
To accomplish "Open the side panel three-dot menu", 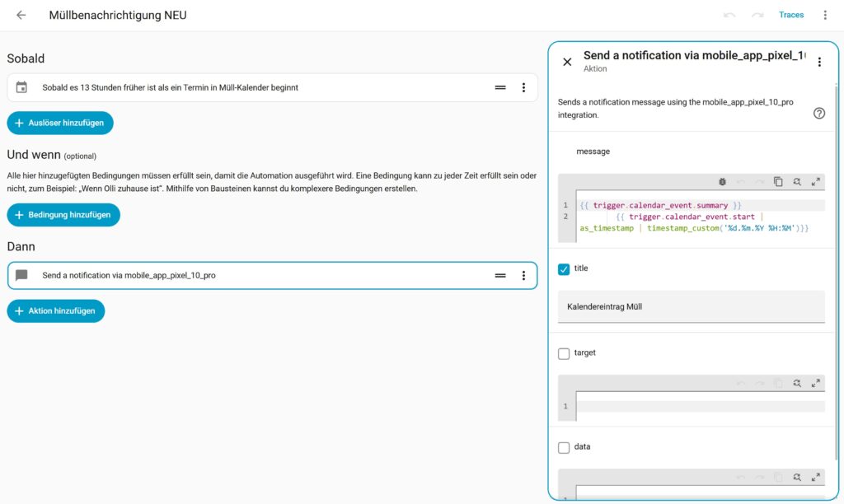I will [819, 62].
